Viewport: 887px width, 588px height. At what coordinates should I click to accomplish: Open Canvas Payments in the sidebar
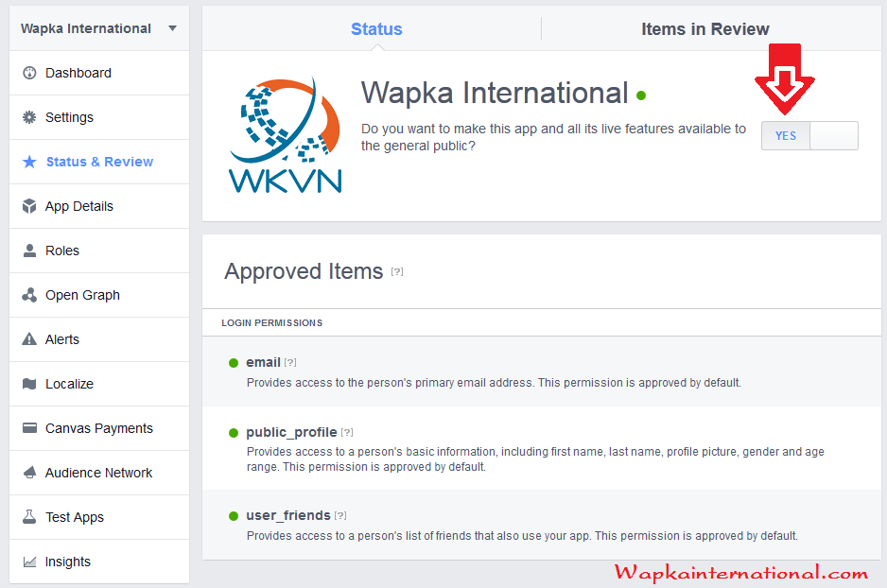[98, 428]
